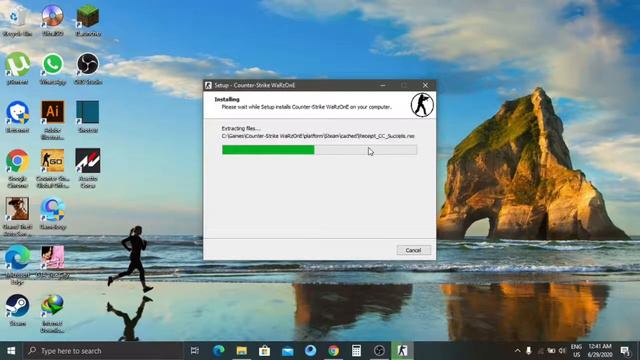Open the volume control tray icon
Viewport: 640px width, 360px height.
tap(562, 351)
